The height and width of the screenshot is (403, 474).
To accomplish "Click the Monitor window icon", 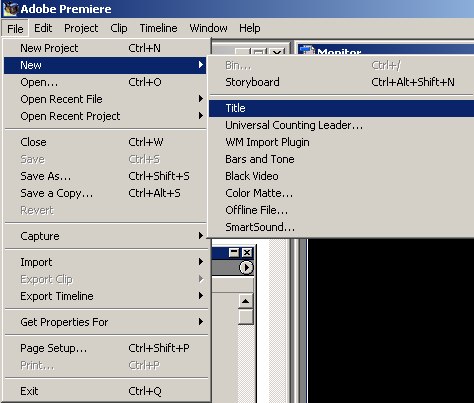I will tap(307, 50).
